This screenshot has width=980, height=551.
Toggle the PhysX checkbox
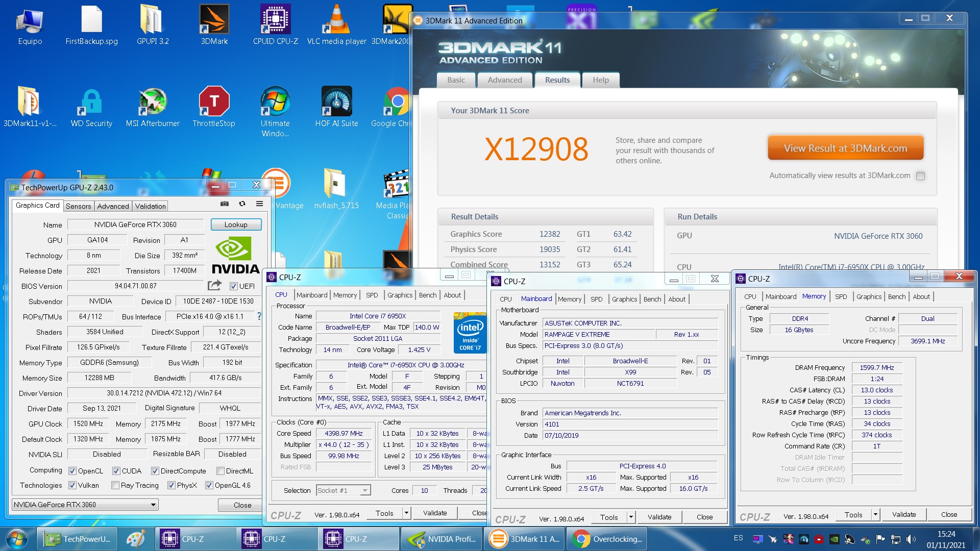coord(171,485)
